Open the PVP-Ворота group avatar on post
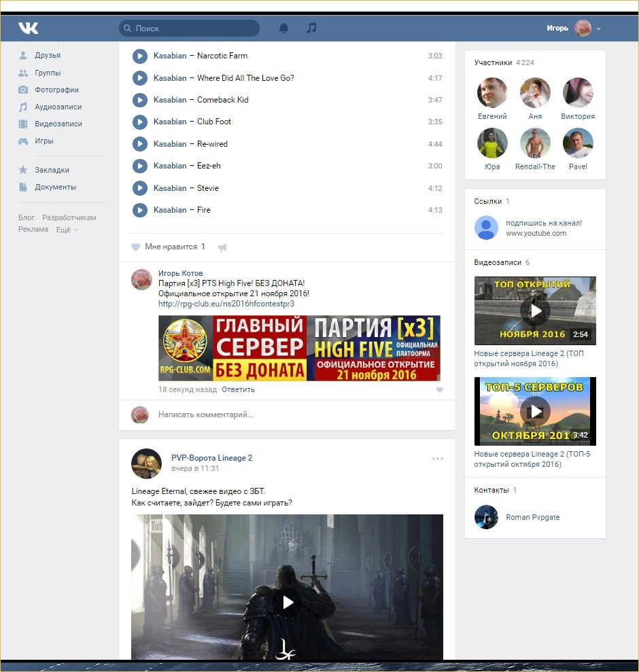The image size is (639, 672). coord(146,463)
